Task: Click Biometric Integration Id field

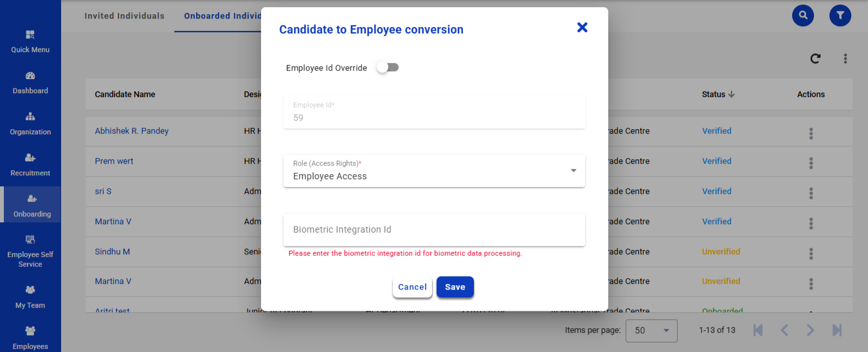Action: pyautogui.click(x=434, y=230)
